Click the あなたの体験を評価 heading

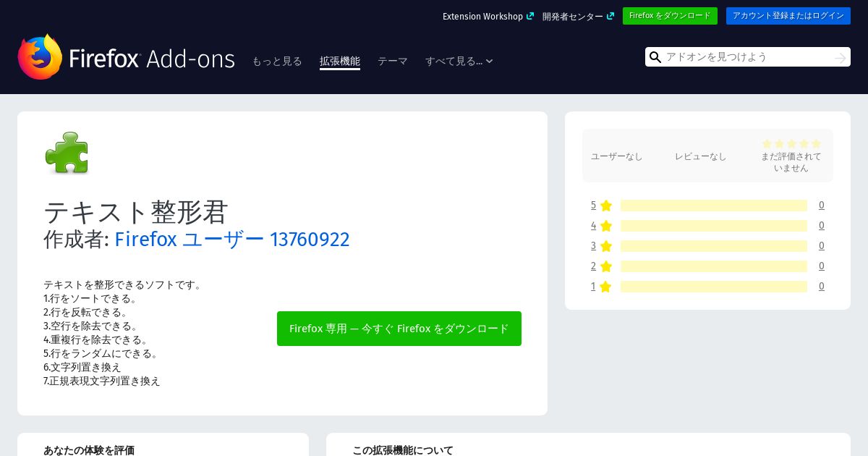point(89,450)
